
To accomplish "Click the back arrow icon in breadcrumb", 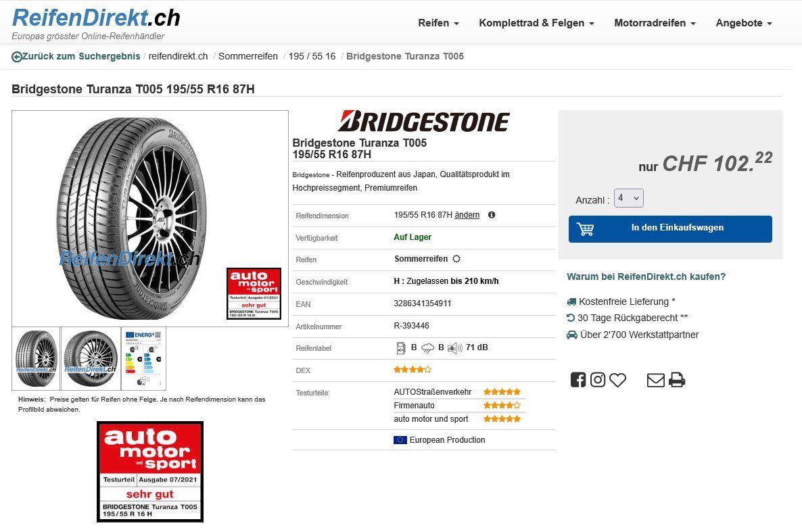I will tap(17, 57).
